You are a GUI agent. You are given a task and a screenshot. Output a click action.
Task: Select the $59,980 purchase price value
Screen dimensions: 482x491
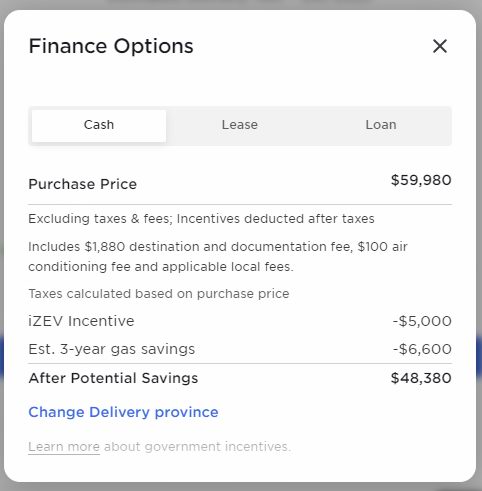coord(421,180)
